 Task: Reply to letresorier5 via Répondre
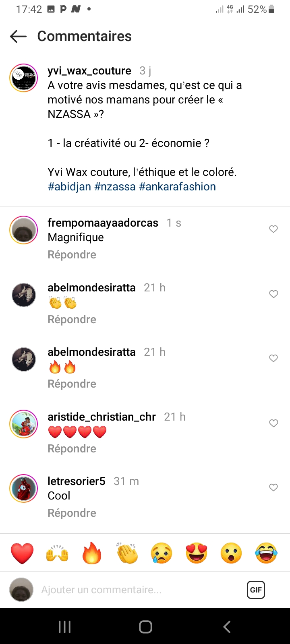tap(72, 513)
